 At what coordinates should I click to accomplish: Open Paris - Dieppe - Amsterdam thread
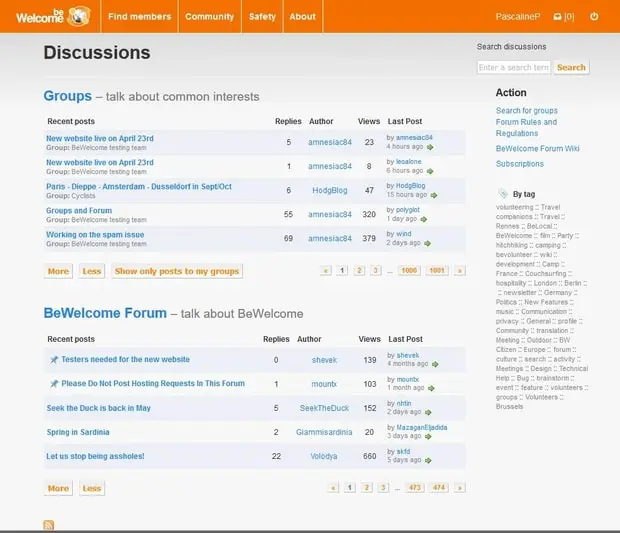[x=139, y=187]
